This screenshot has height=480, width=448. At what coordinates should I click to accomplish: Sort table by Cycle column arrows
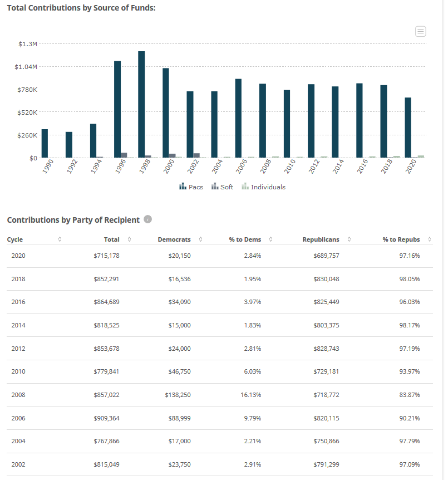pos(60,239)
